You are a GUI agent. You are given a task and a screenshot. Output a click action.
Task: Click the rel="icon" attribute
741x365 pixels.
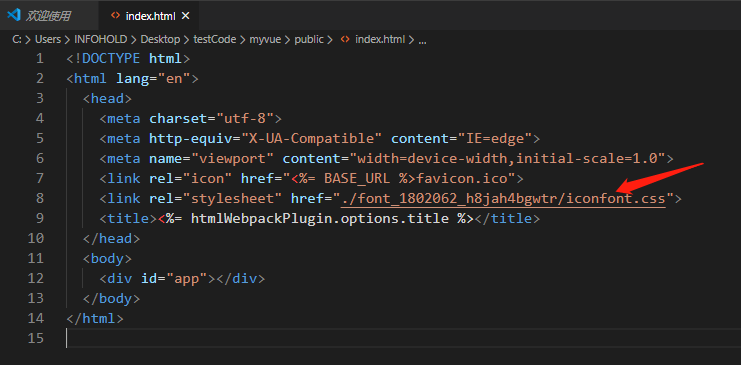click(x=190, y=179)
